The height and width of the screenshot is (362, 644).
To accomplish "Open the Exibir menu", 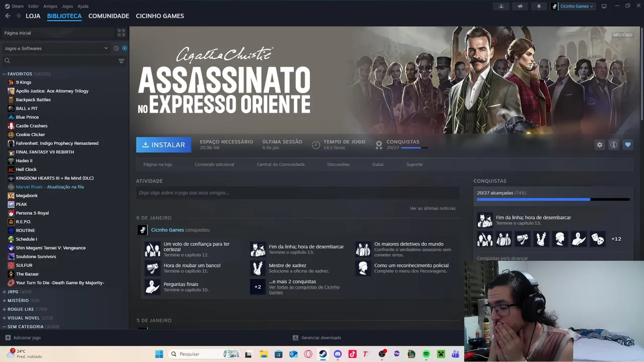I will point(33,6).
